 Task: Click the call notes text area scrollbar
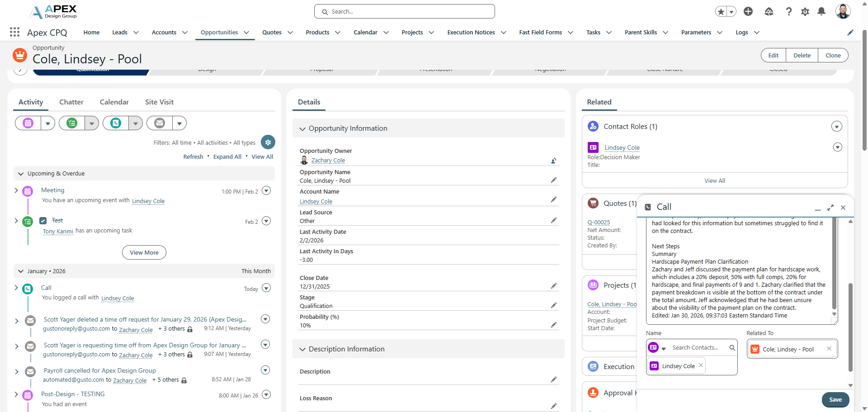pyautogui.click(x=834, y=267)
